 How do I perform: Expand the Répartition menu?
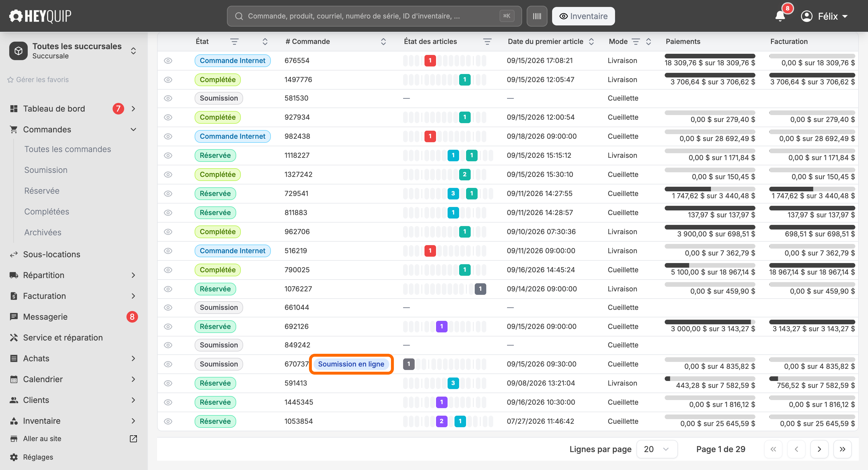tap(133, 275)
